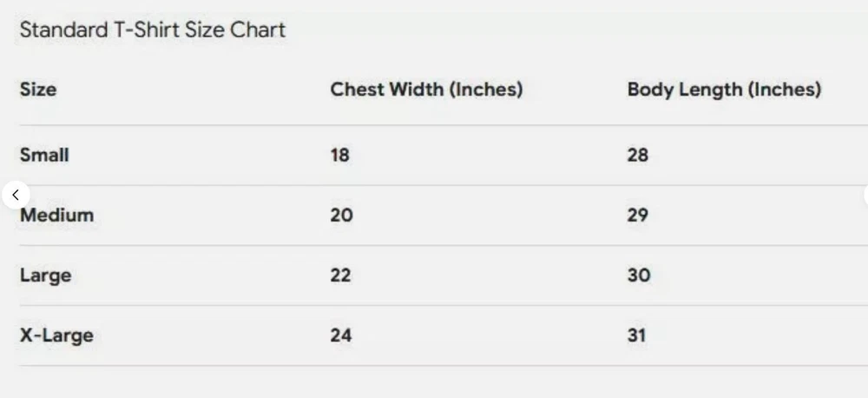Click the partially visible next slide arrow

pos(865,195)
